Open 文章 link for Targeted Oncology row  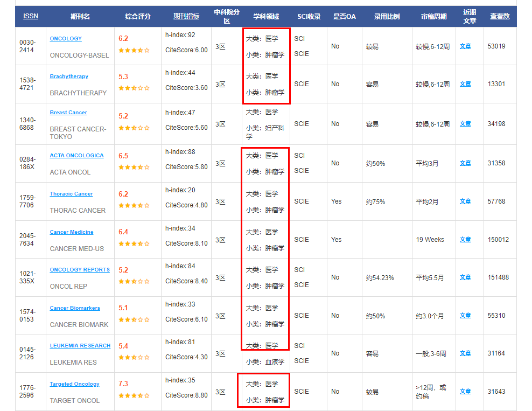click(465, 392)
